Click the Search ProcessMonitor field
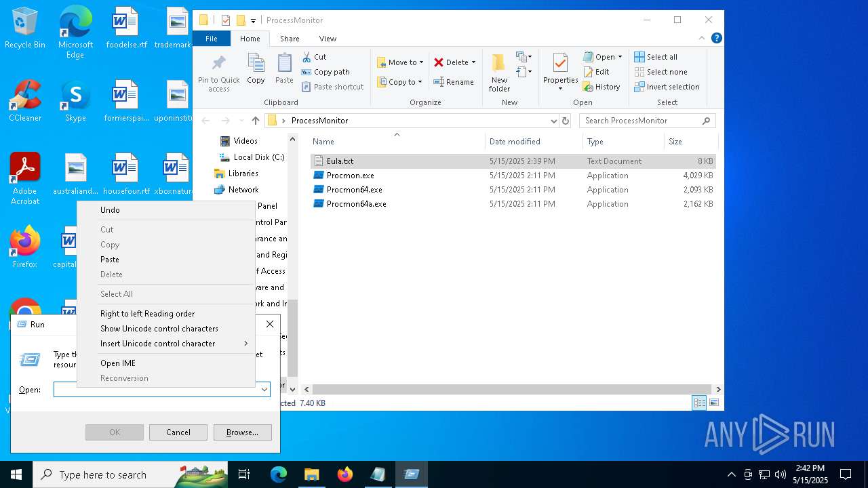 pos(648,121)
